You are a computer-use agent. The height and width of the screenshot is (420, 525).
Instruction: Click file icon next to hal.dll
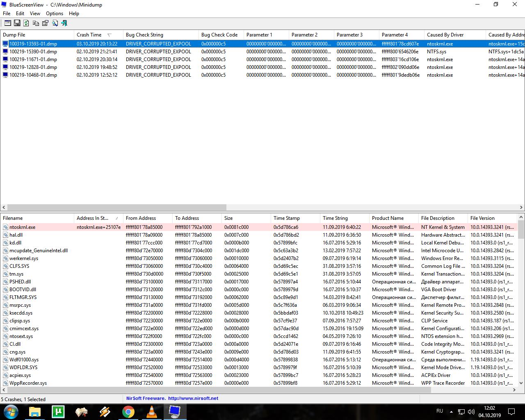click(x=5, y=235)
